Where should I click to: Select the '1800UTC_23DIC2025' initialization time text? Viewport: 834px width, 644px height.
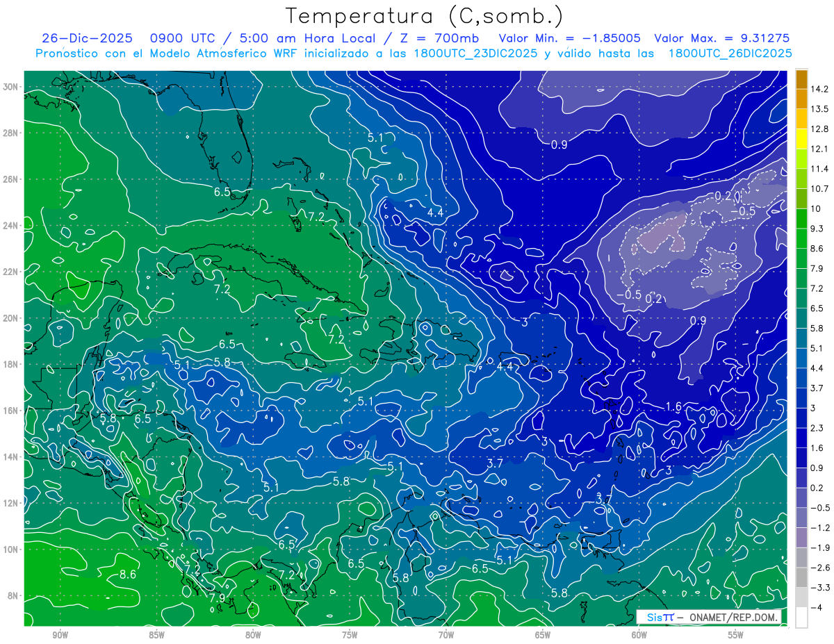(474, 53)
